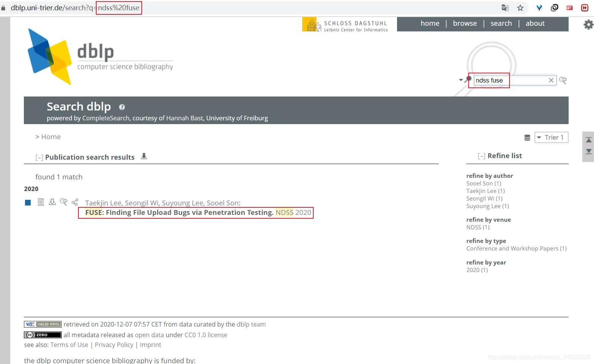Viewport: 594px width, 364px height.
Task: Jump to top of page arrow
Action: tap(589, 140)
